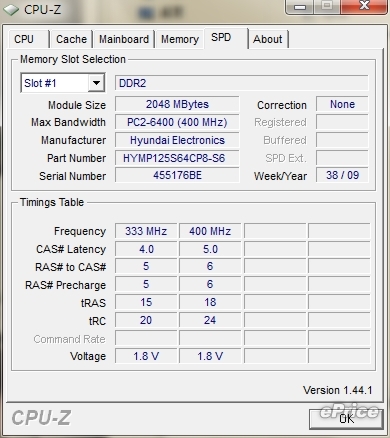Viewport: 390px width, 438px height.
Task: Click the part number HYMP125S64CP8-S6
Action: pos(177,158)
